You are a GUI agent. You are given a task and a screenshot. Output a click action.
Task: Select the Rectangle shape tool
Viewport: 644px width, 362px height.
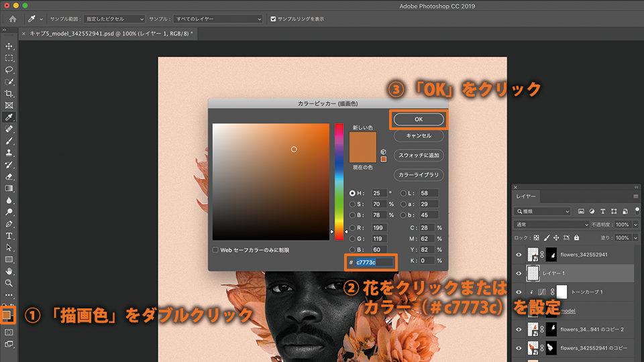[9, 260]
